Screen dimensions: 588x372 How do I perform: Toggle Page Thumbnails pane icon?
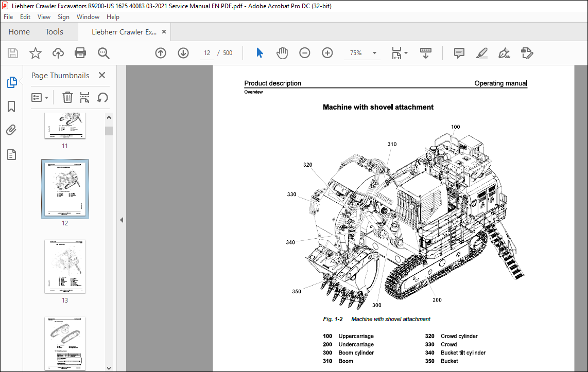click(x=12, y=82)
